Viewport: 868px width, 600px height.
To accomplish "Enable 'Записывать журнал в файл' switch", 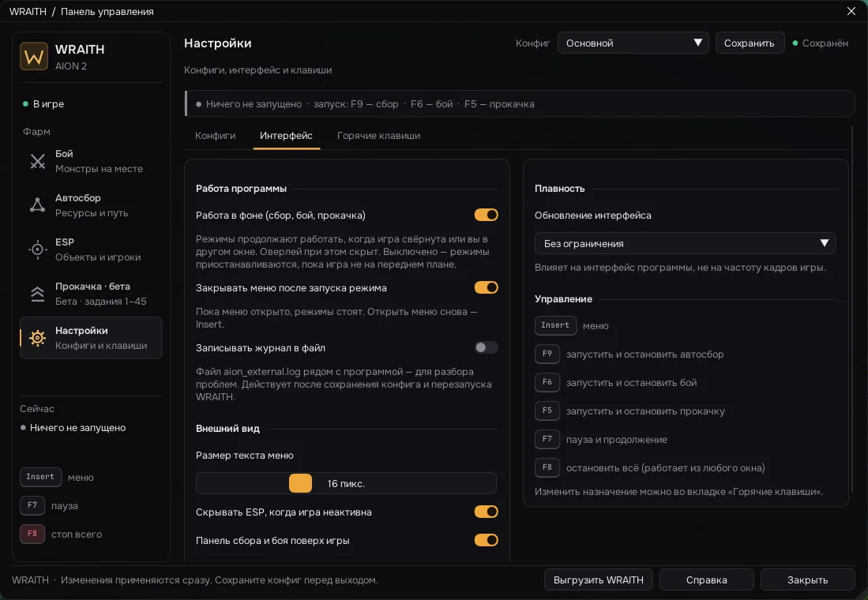I will coord(486,347).
